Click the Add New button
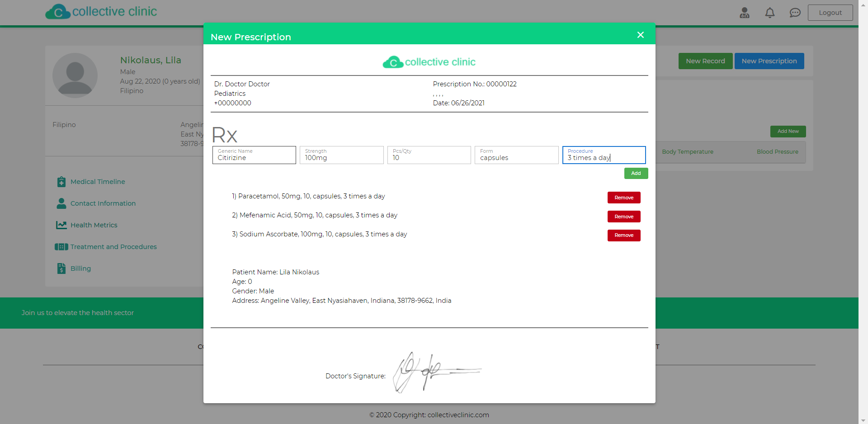The height and width of the screenshot is (424, 868). (788, 132)
